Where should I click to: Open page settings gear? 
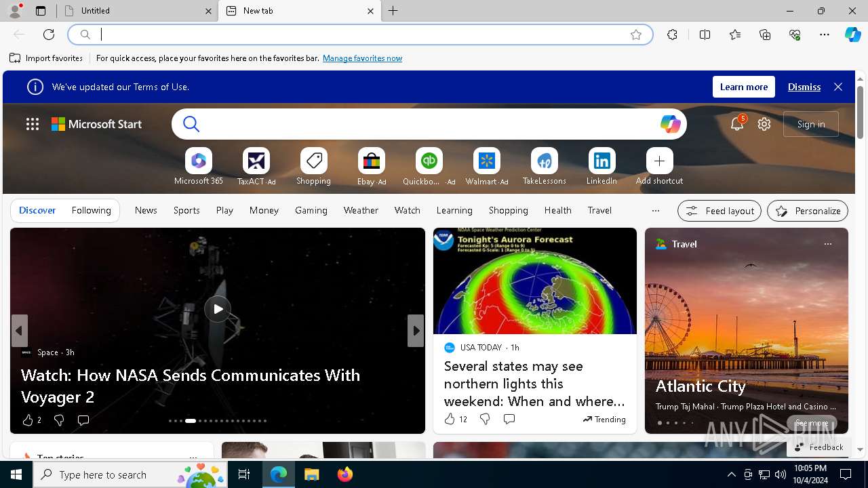point(764,124)
